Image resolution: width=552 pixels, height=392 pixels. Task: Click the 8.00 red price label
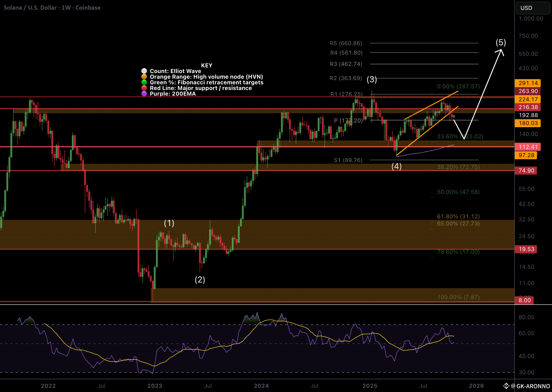tap(524, 300)
